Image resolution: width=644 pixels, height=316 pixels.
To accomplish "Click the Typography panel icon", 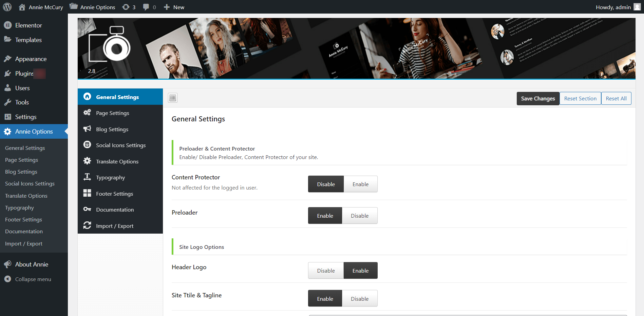I will coord(87,177).
